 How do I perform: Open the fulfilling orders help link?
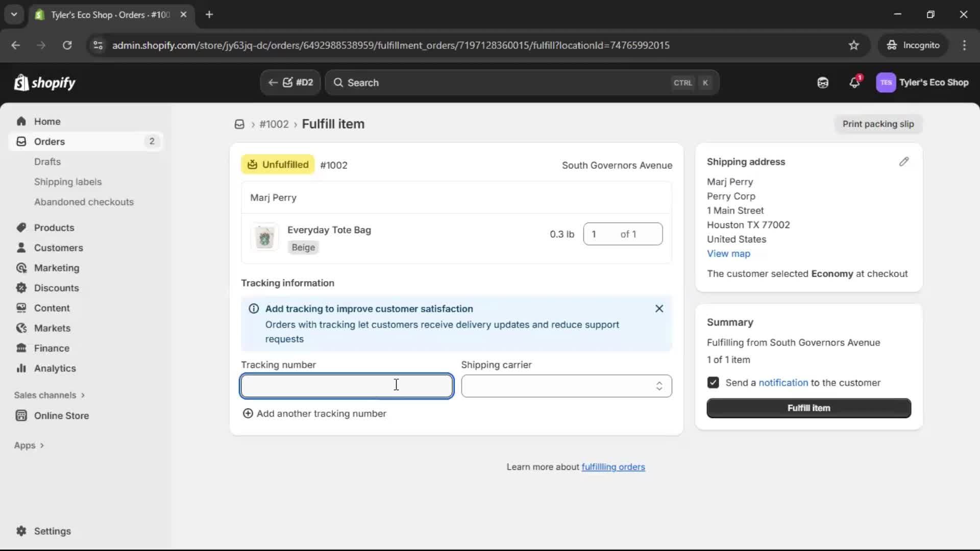pyautogui.click(x=613, y=467)
